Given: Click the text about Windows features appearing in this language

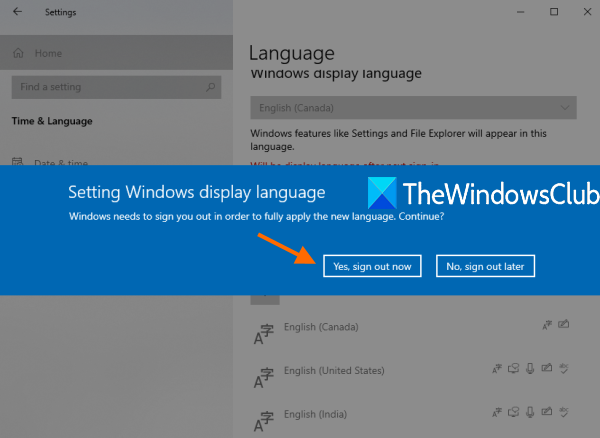Looking at the screenshot, I should (398, 140).
